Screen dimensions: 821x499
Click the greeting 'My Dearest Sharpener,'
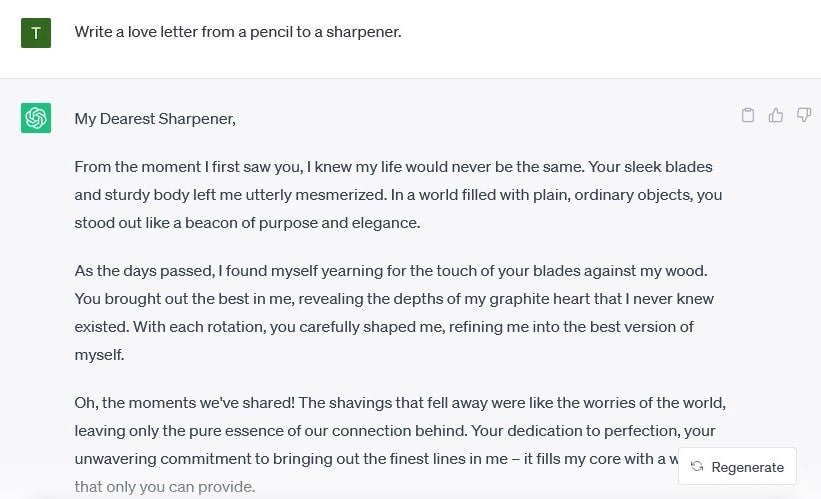(155, 119)
